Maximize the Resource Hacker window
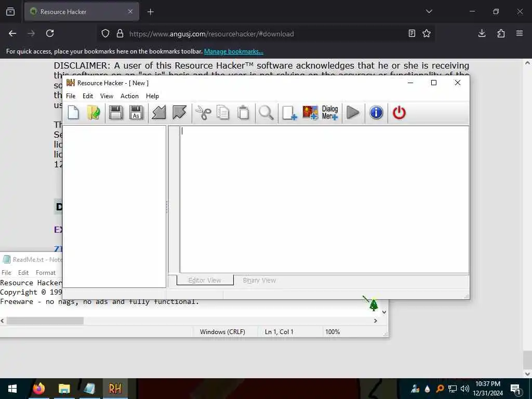The width and height of the screenshot is (532, 399). pos(434,83)
